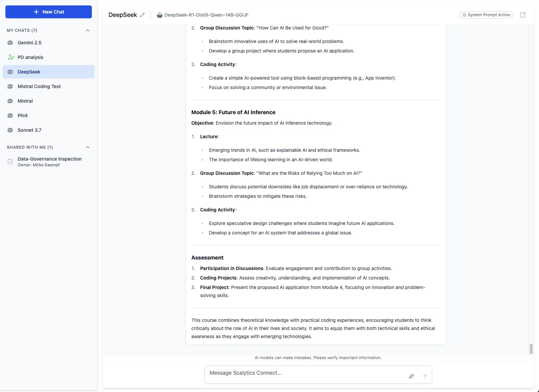Start a New Chat

tap(48, 12)
